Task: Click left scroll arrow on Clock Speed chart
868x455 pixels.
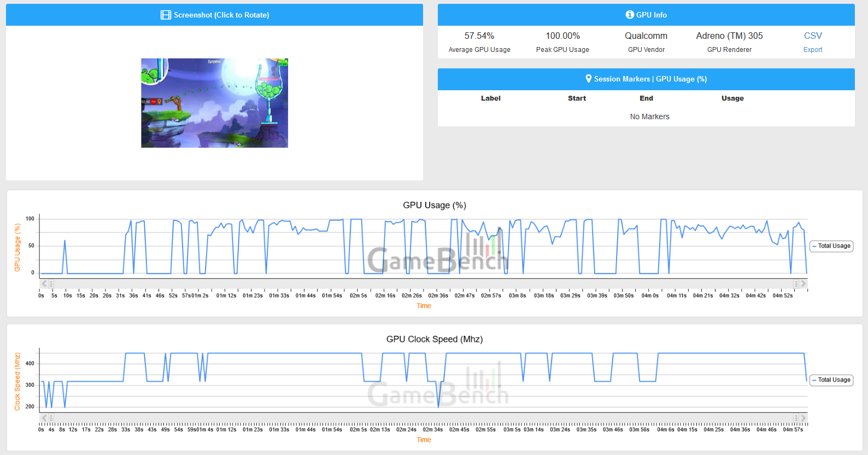Action: 44,418
